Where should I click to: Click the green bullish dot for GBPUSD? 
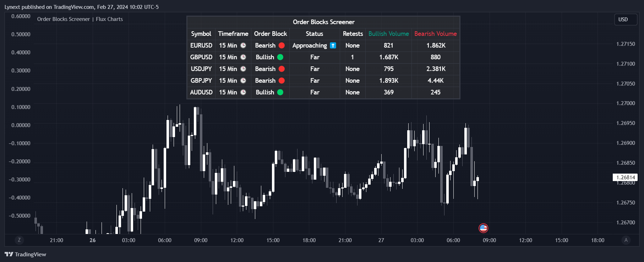click(280, 57)
